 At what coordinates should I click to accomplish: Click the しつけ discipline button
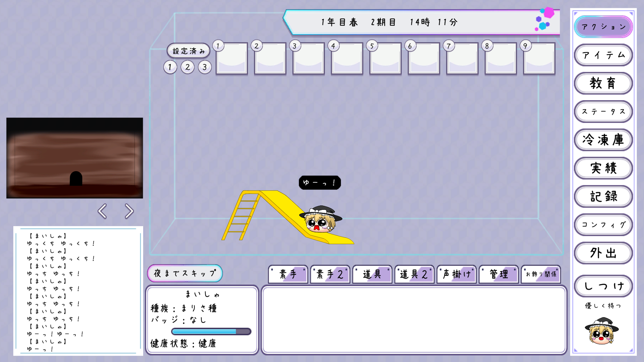[603, 286]
